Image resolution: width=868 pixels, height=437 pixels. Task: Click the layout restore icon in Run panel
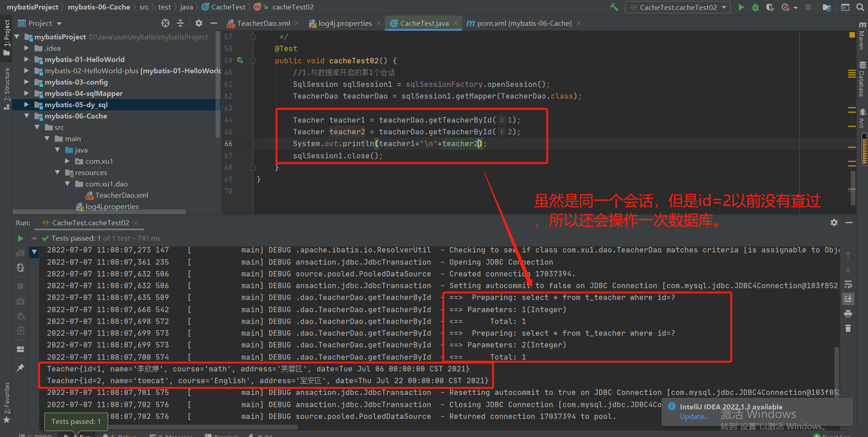pos(20,349)
